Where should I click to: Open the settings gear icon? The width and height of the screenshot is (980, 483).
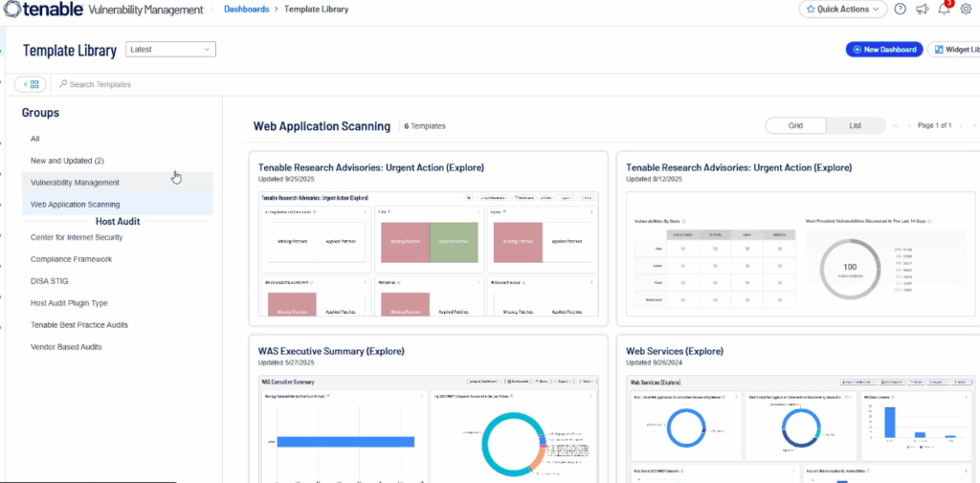click(966, 10)
